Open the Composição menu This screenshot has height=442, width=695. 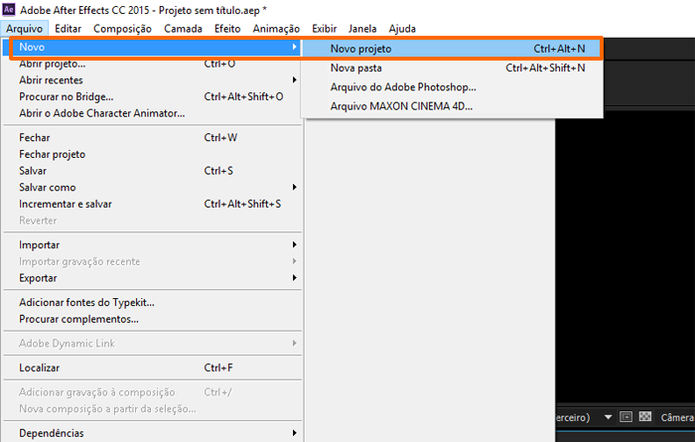click(x=122, y=29)
